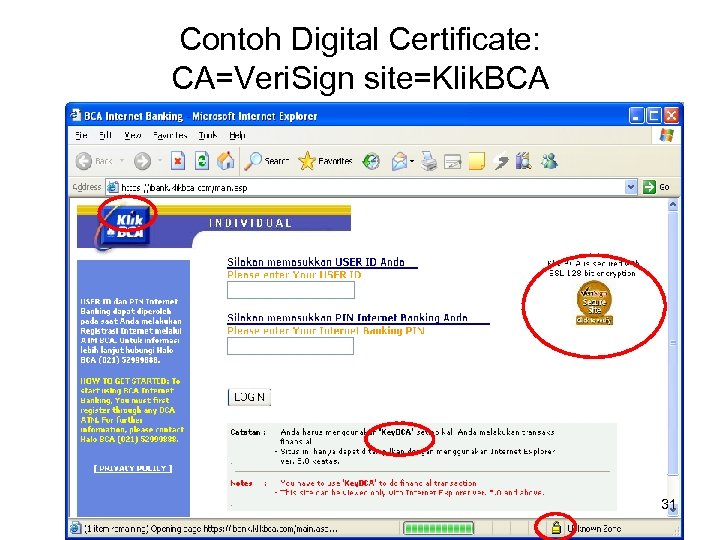The image size is (720, 540).
Task: Open the Mail button dropdown arrow
Action: 412,161
